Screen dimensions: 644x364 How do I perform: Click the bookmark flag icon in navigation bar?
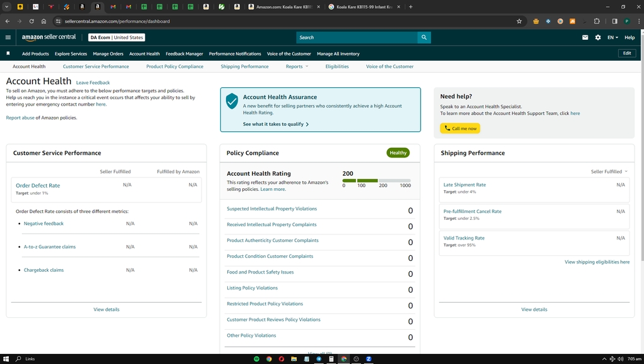[x=8, y=54]
